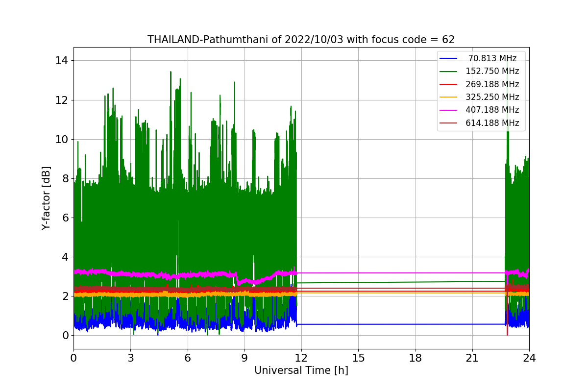Image resolution: width=588 pixels, height=392 pixels.
Task: Click the x-axis tick label 15
Action: click(x=358, y=358)
